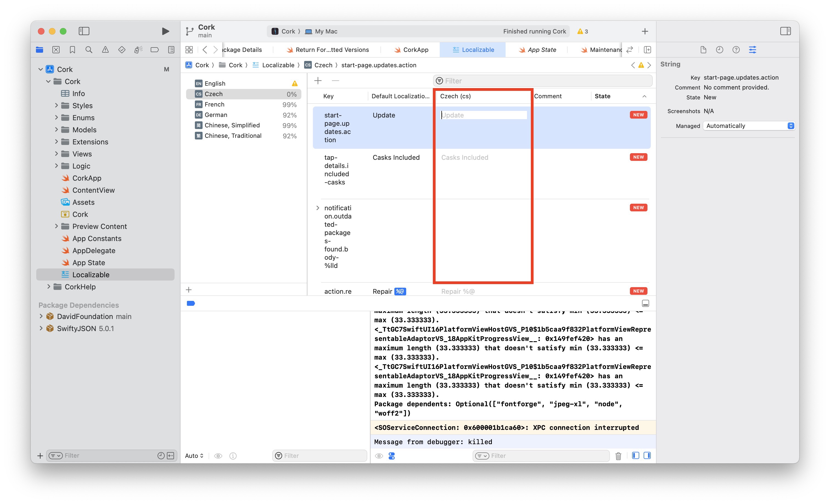Image resolution: width=830 pixels, height=504 pixels.
Task: Expand the Styles folder
Action: coord(56,106)
